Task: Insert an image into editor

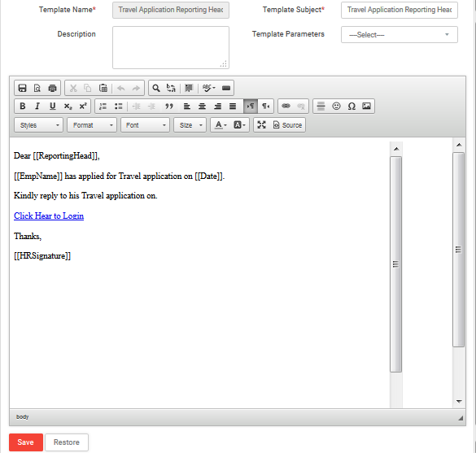Action: pos(366,107)
